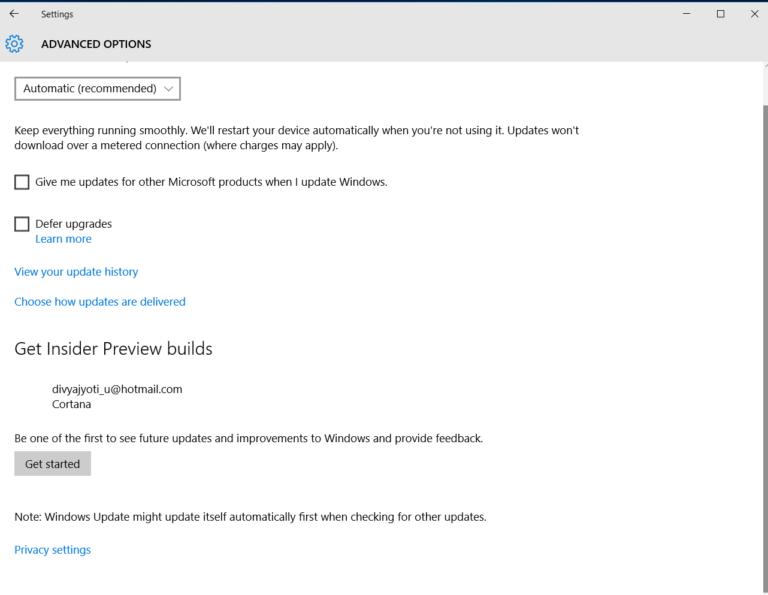Open Learn more link under Defer upgrades

coord(63,239)
